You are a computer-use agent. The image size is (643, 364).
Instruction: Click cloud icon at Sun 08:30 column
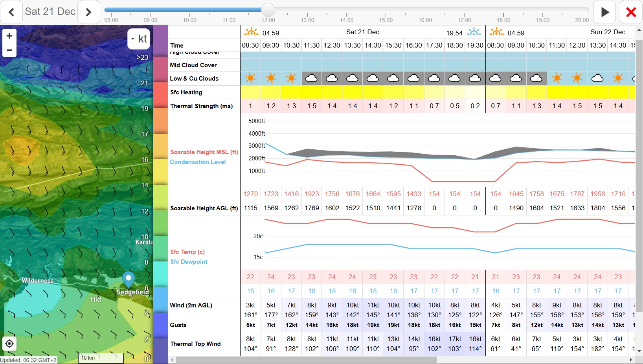pyautogui.click(x=496, y=78)
